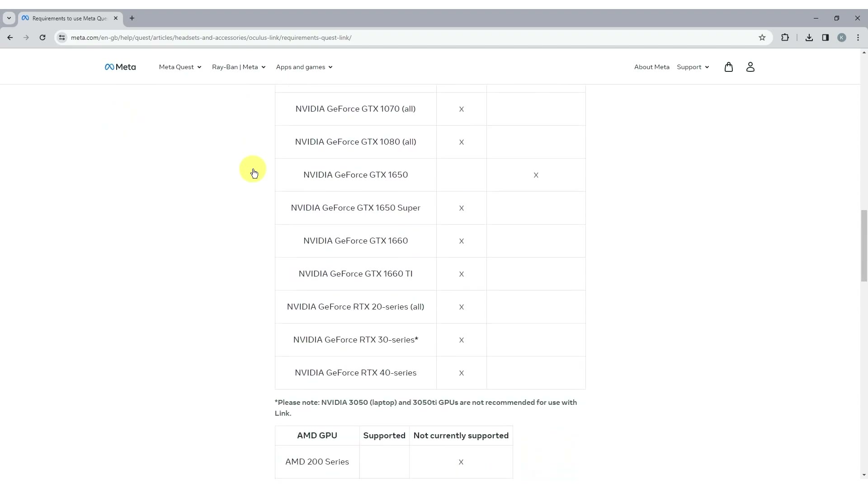This screenshot has width=868, height=488.
Task: Open the Chrome three-dot menu
Action: (x=858, y=38)
